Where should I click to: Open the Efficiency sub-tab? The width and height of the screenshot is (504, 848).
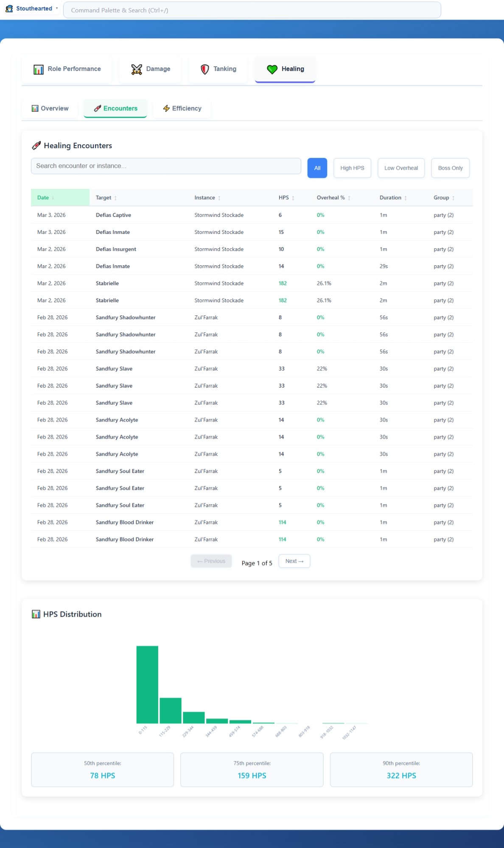pyautogui.click(x=182, y=109)
